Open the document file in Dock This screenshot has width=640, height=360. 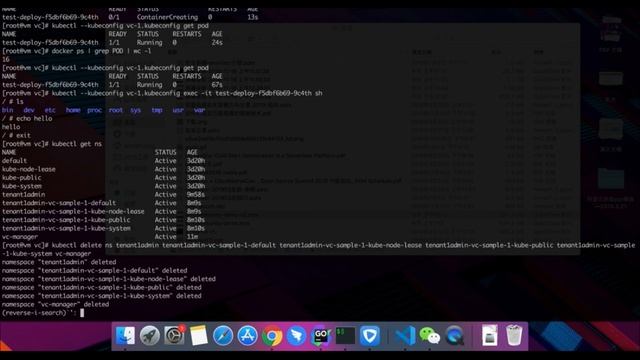(x=489, y=336)
